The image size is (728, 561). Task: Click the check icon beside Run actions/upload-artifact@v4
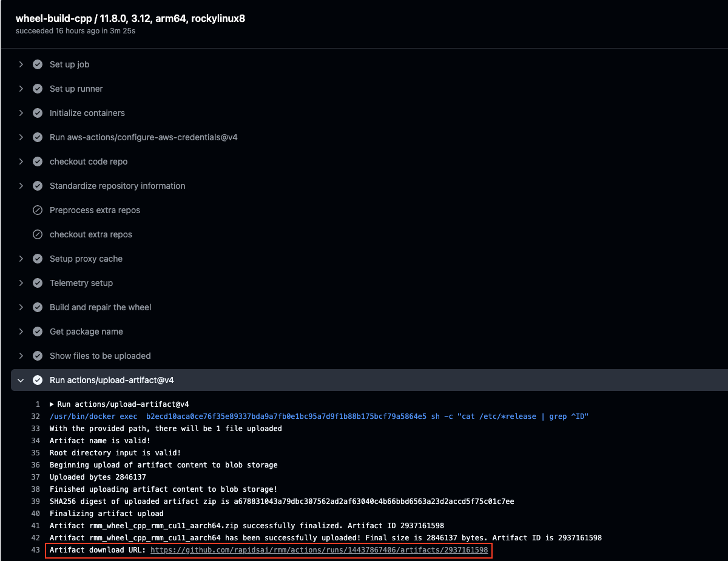(x=38, y=380)
